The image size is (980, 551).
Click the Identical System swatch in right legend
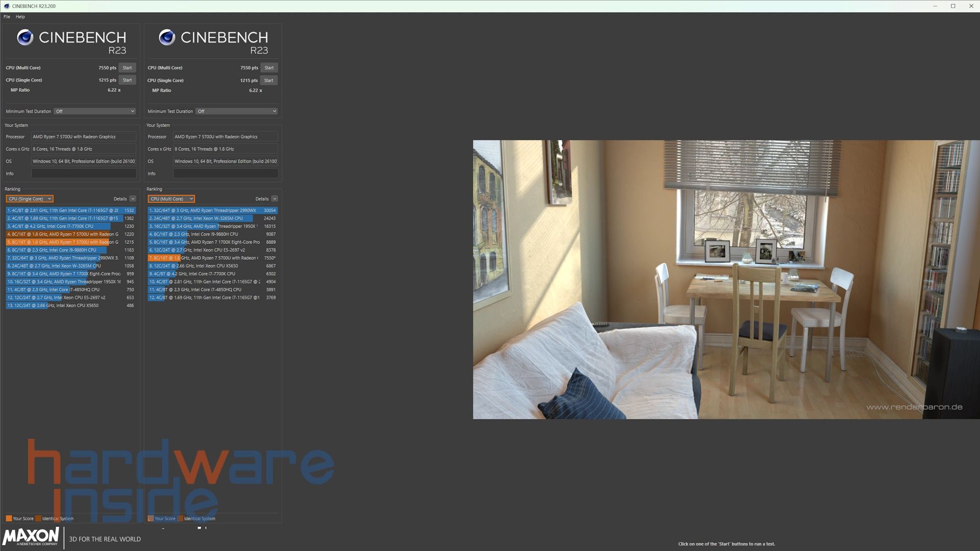click(x=181, y=518)
